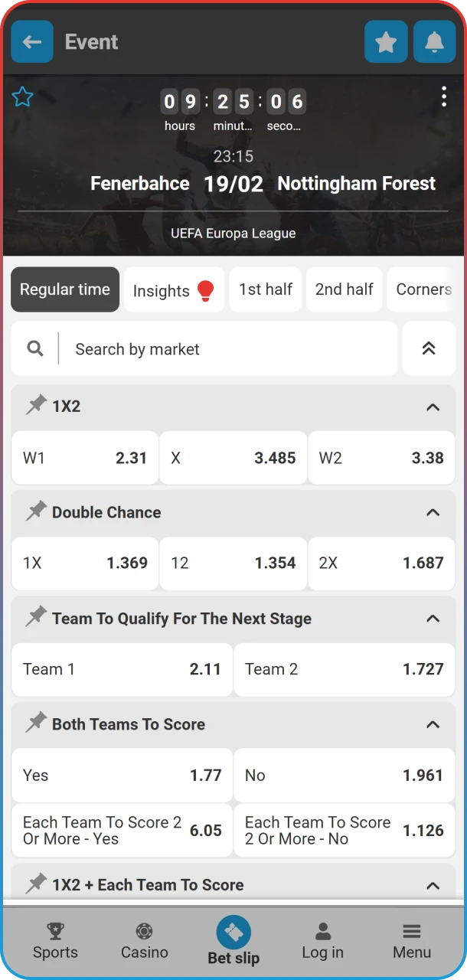This screenshot has width=467, height=980.
Task: Favorite the event with the header star icon
Action: pos(386,42)
